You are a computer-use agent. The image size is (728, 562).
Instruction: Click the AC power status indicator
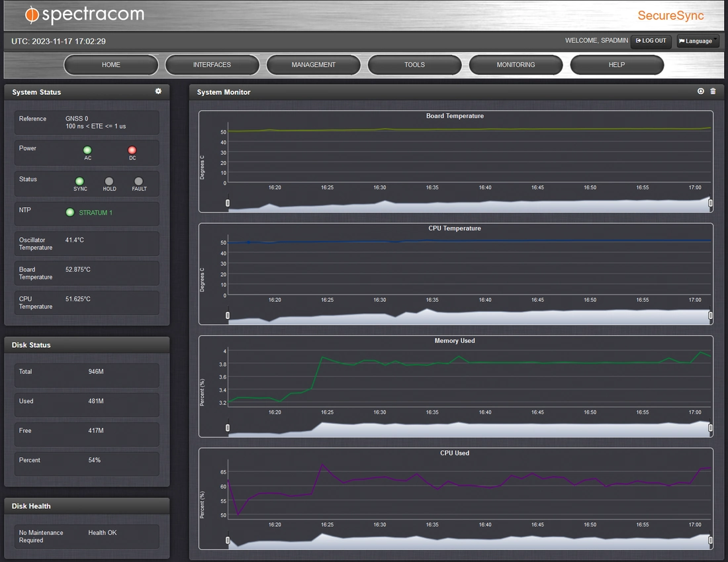click(x=87, y=150)
